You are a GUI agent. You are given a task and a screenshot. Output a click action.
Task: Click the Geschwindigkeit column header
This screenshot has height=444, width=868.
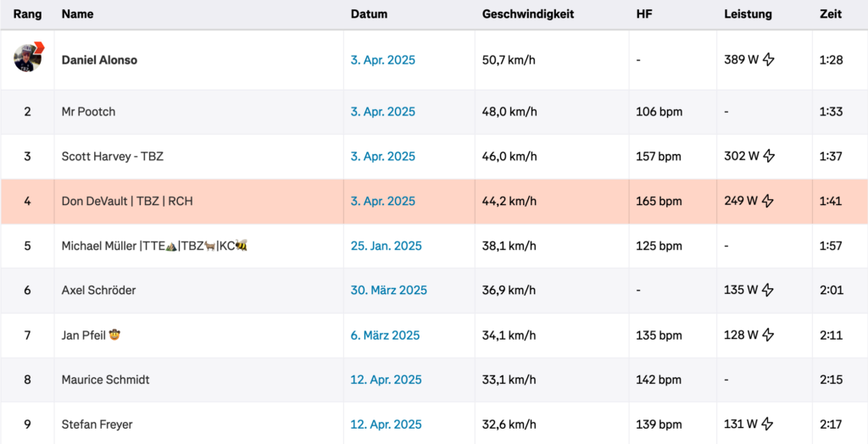click(x=528, y=14)
